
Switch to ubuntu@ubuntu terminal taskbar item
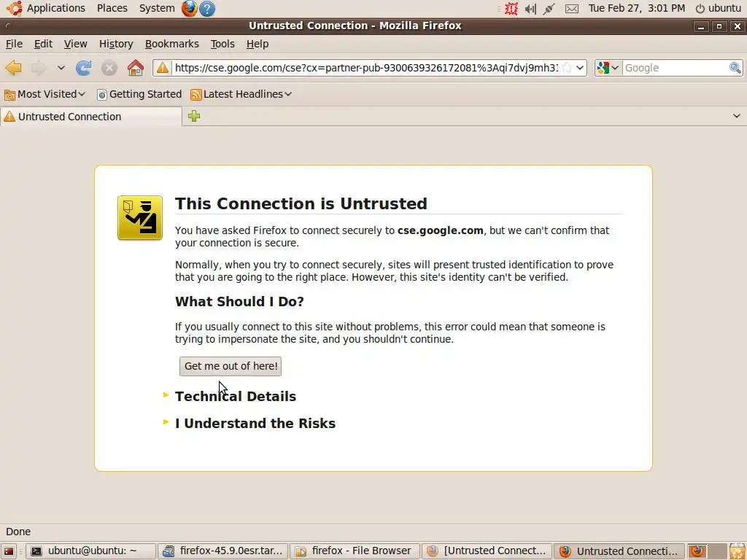click(90, 551)
